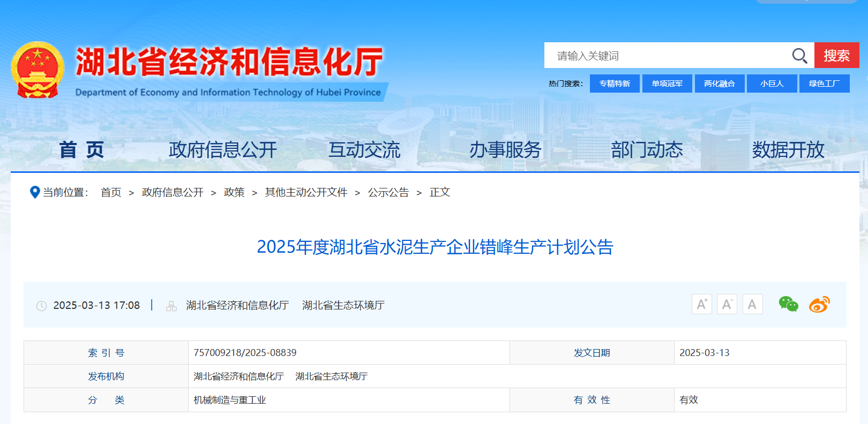Click 公示公告 breadcrumb link

coord(388,192)
